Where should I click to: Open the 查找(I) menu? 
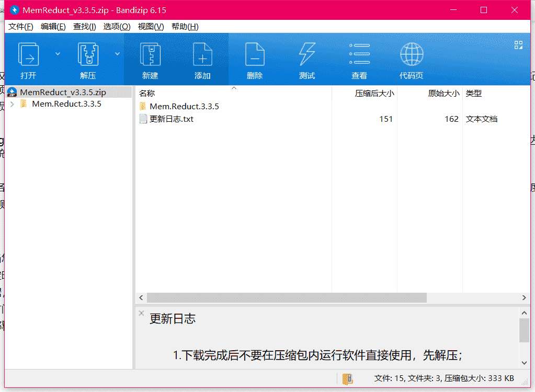click(84, 27)
